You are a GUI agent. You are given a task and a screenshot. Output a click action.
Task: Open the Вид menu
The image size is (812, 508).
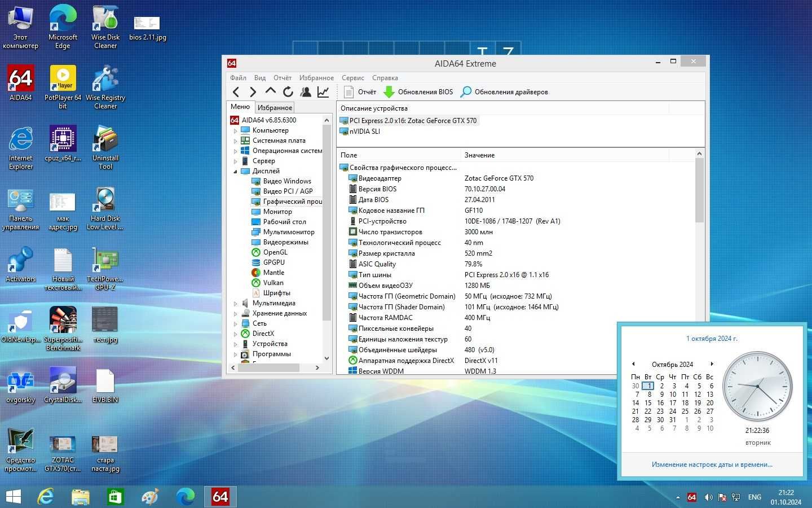[259, 78]
